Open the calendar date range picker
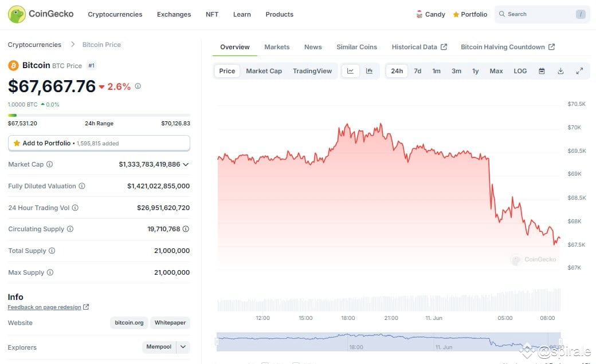This screenshot has height=364, width=596. (542, 71)
